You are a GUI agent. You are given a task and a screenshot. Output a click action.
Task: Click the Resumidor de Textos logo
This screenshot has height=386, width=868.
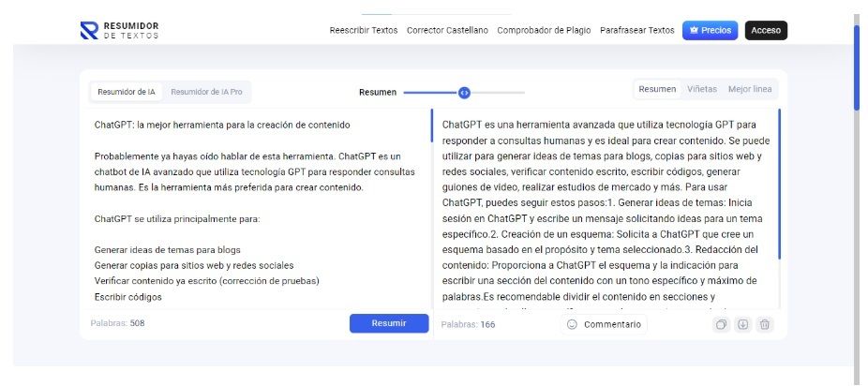(x=119, y=30)
